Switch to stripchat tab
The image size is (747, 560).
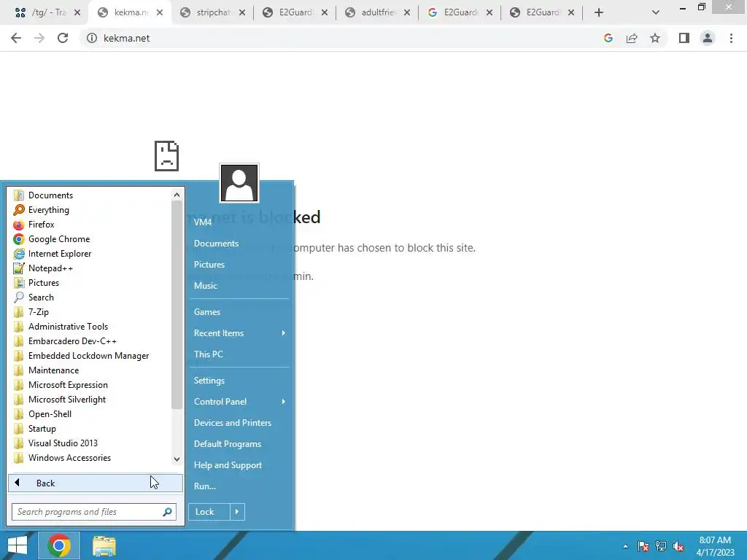pos(205,12)
